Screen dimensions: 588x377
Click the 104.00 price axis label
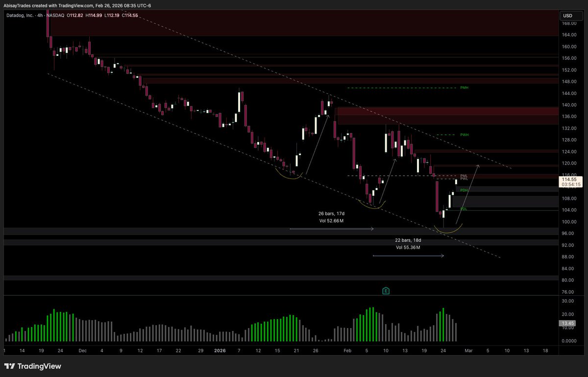pos(569,210)
